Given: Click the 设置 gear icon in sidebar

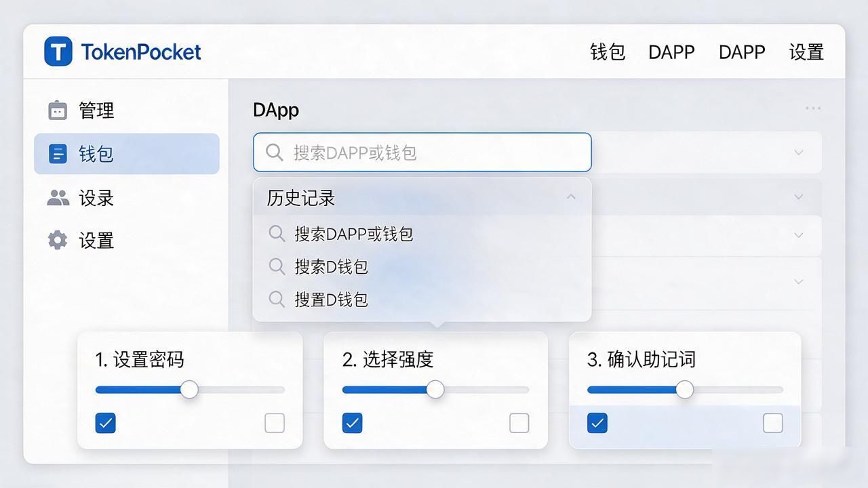Looking at the screenshot, I should [58, 240].
